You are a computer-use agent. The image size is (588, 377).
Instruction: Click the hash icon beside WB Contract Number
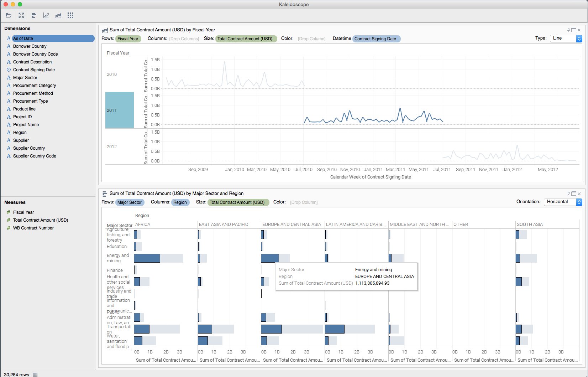click(x=9, y=228)
